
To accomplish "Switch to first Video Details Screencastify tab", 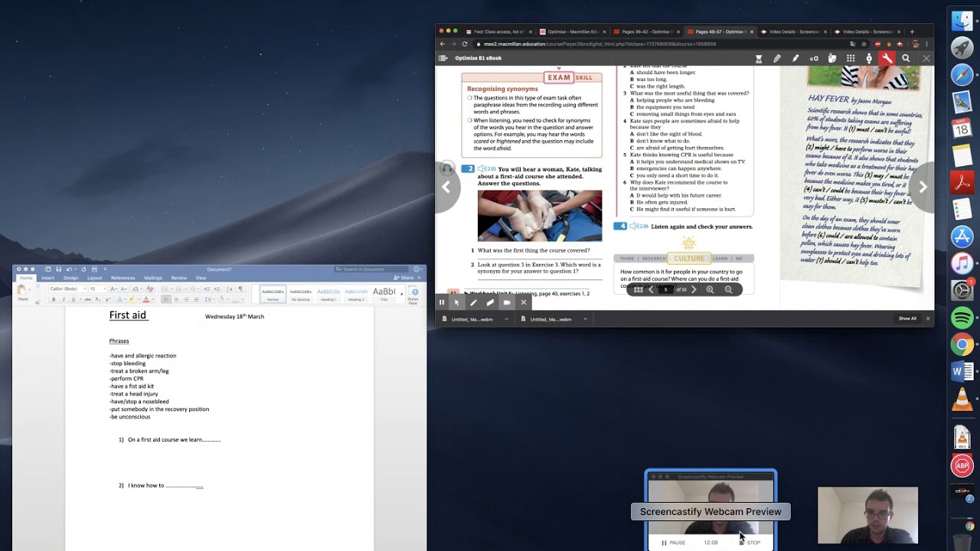I will pos(795,31).
